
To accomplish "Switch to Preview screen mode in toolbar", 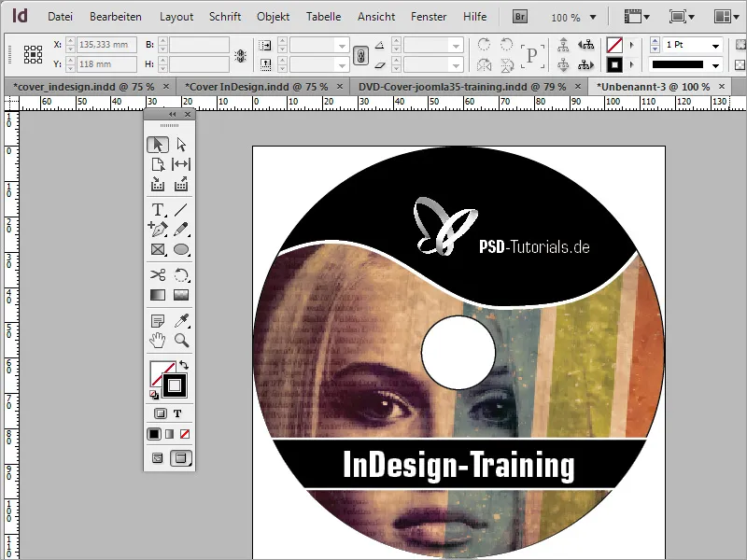I will point(182,457).
